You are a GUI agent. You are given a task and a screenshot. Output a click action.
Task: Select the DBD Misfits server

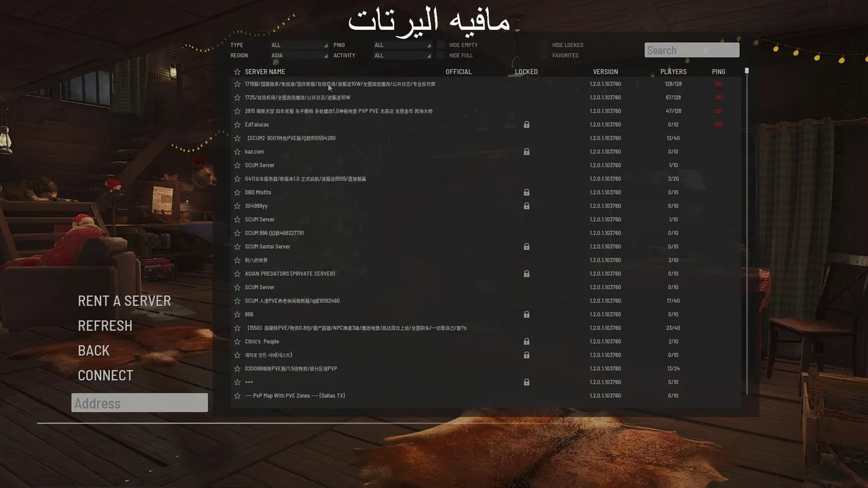pyautogui.click(x=258, y=192)
